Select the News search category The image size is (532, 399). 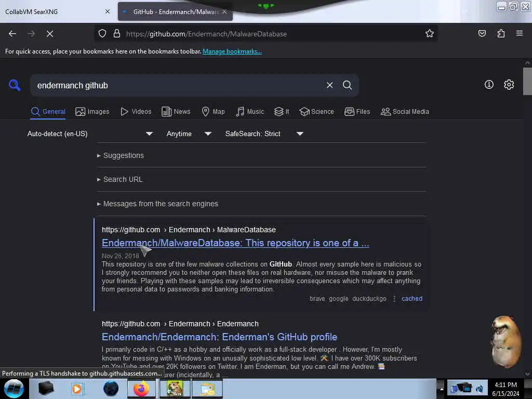[176, 111]
